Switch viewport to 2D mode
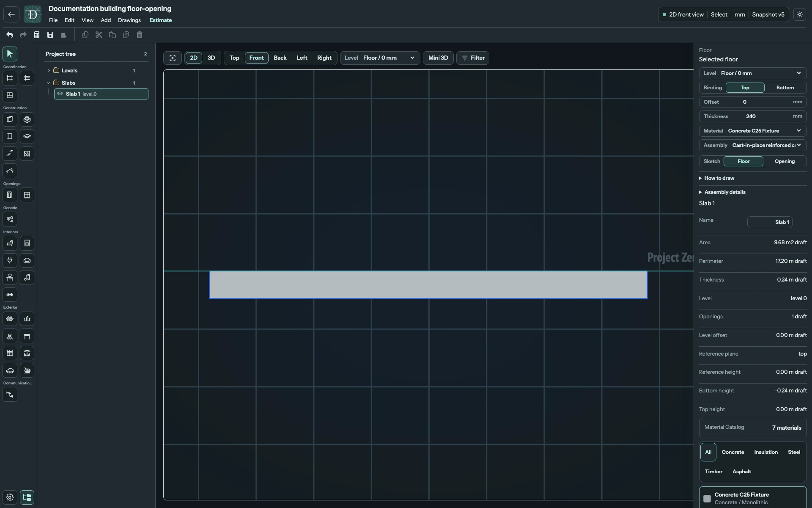Viewport: 812px width, 508px height. click(194, 58)
